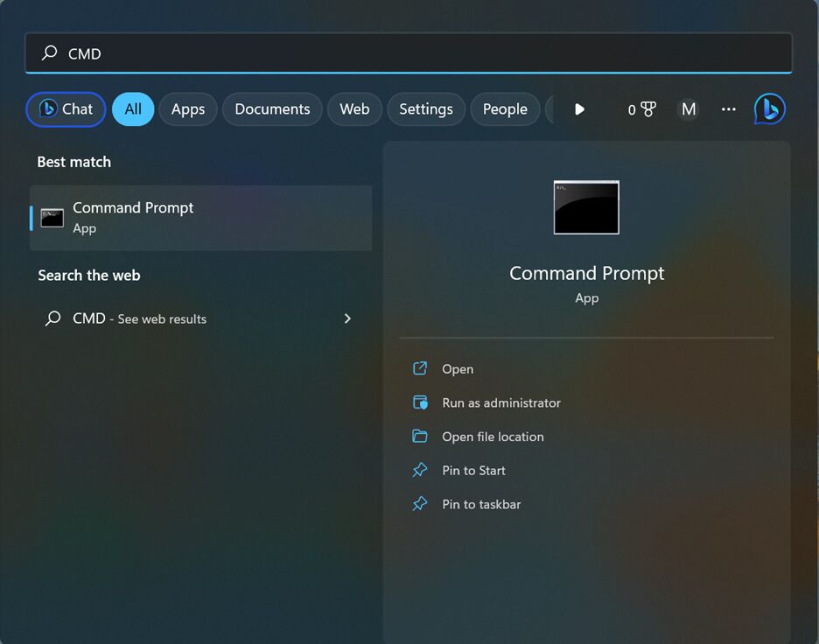The image size is (819, 644).
Task: Click the Run as administrator shield icon
Action: 420,402
